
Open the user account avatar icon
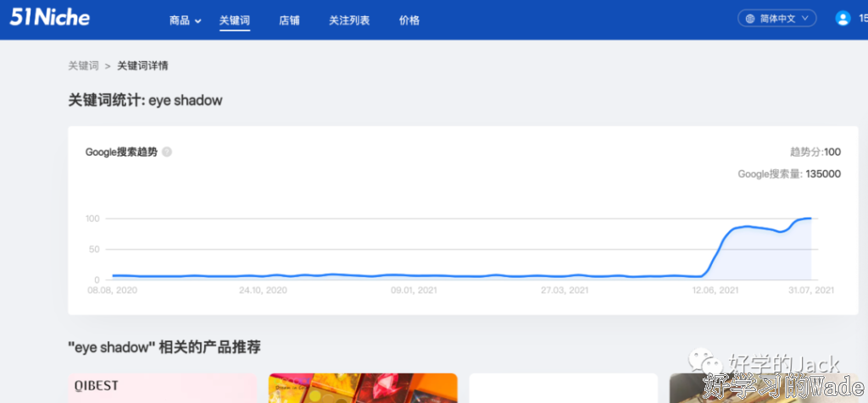click(x=843, y=19)
